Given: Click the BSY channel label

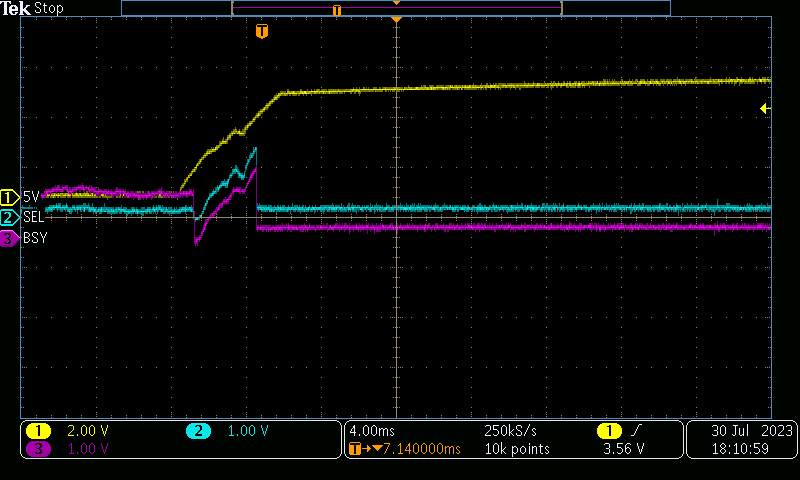Looking at the screenshot, I should [x=35, y=238].
